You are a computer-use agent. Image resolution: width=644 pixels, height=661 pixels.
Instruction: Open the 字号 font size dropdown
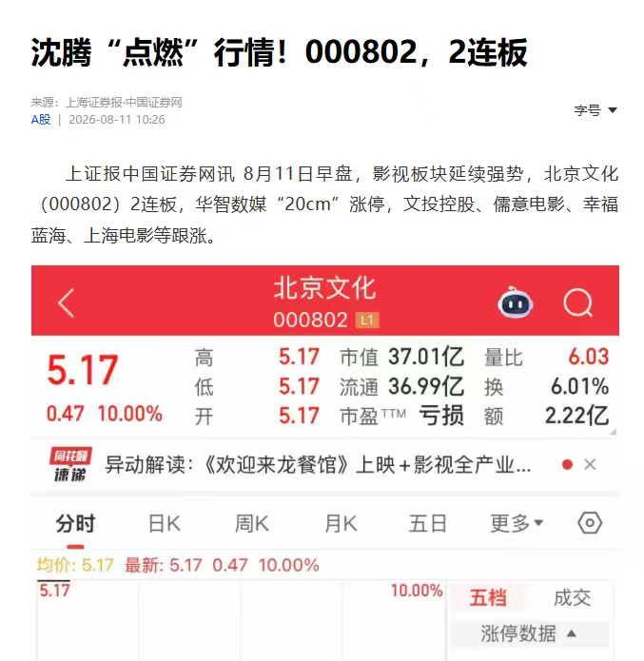pos(595,110)
